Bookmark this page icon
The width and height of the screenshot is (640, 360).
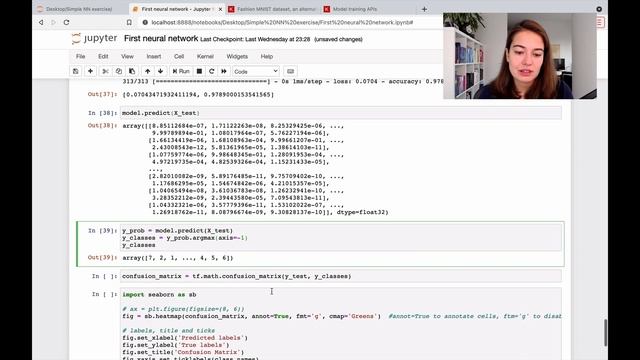click(x=129, y=22)
